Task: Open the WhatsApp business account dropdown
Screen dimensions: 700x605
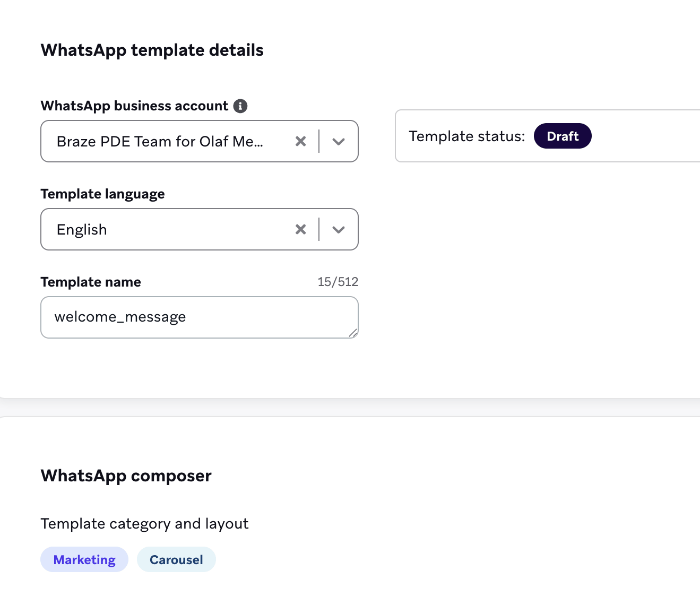Action: click(339, 141)
